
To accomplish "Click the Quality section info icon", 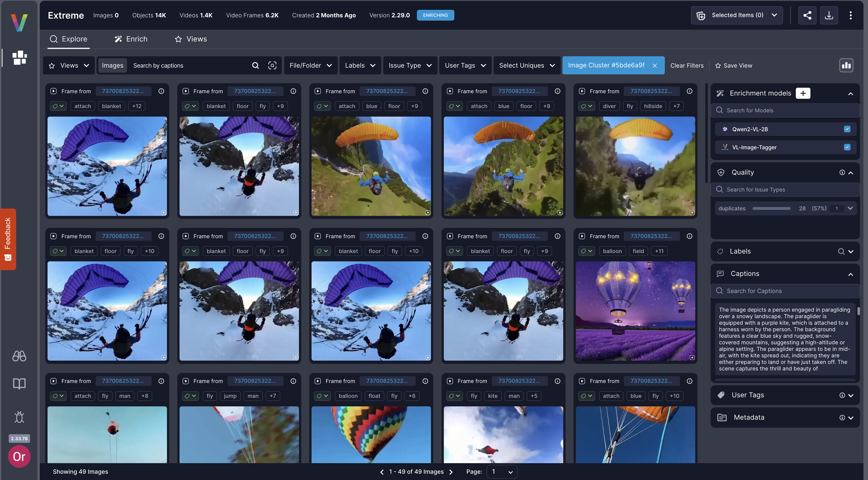I will click(x=842, y=172).
